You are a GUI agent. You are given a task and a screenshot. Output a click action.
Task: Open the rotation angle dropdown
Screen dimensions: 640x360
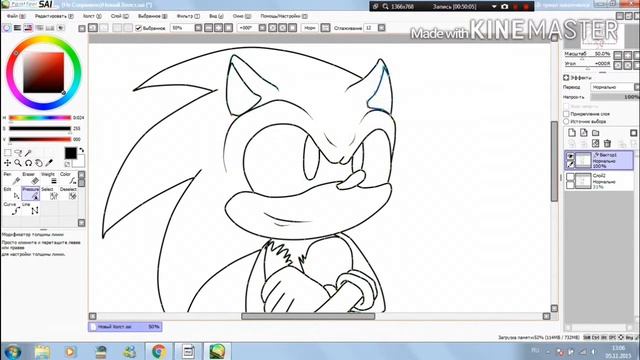pos(262,28)
